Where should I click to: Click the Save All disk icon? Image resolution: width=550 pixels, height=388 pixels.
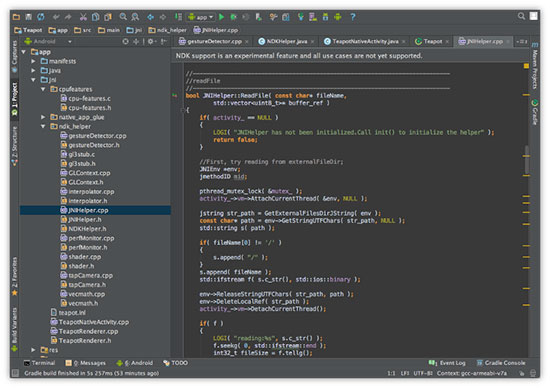(x=28, y=16)
